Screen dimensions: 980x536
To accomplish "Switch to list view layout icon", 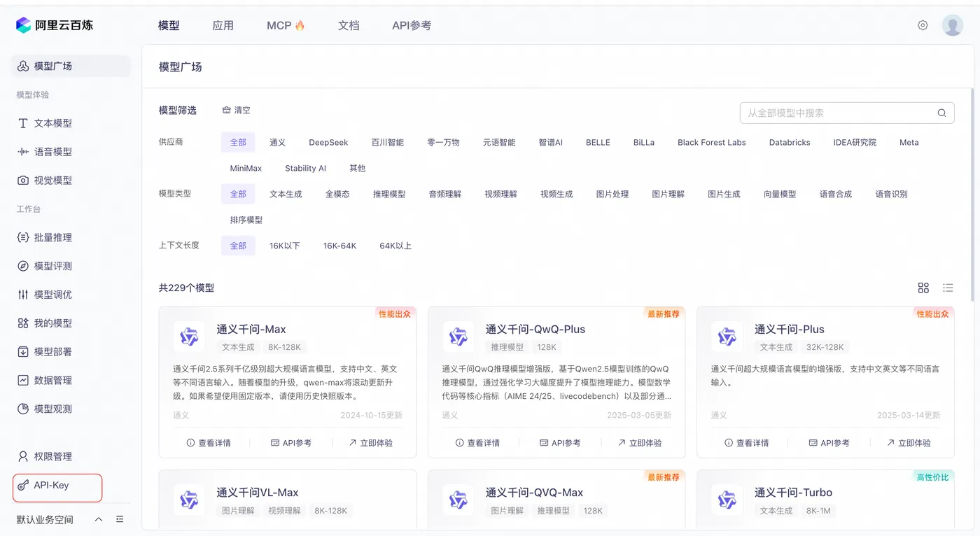I will click(948, 288).
